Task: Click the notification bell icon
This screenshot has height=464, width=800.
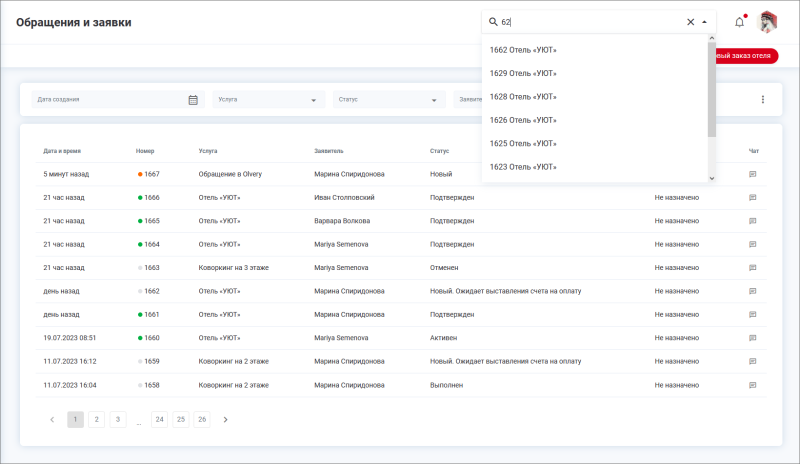Action: click(740, 22)
